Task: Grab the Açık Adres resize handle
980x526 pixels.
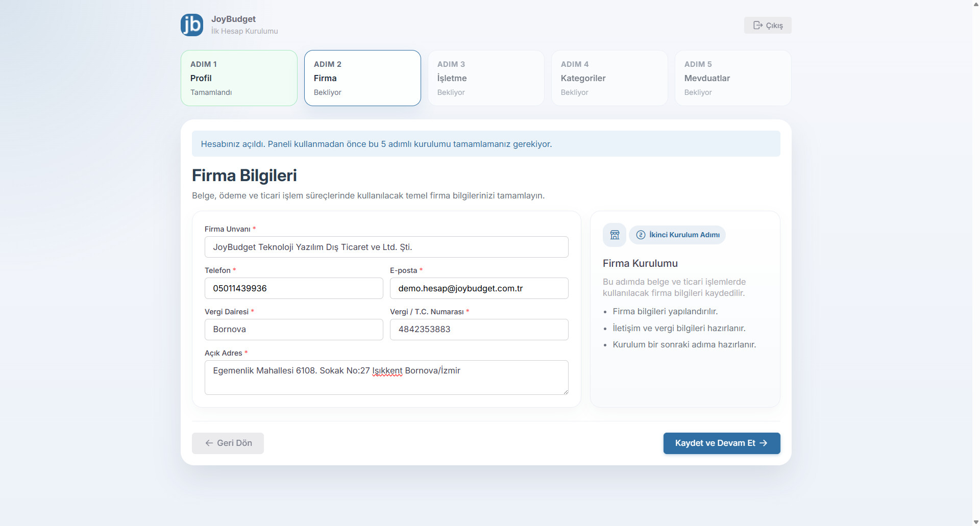Action: (566, 392)
